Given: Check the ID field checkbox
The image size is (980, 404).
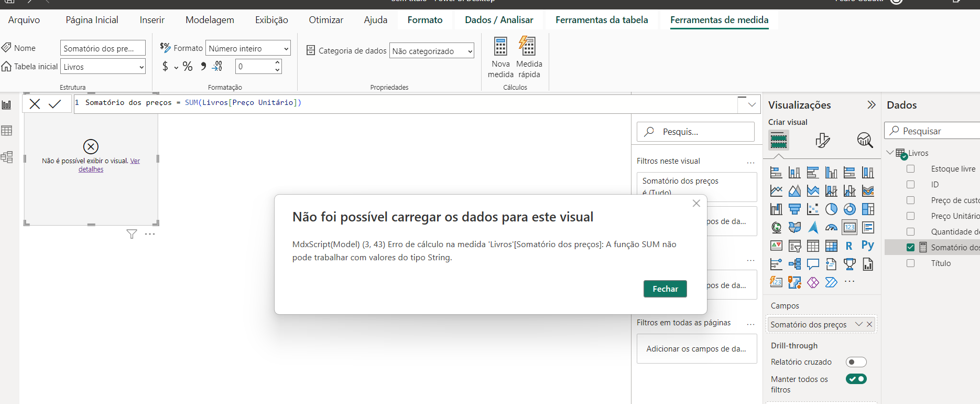Looking at the screenshot, I should click(911, 185).
